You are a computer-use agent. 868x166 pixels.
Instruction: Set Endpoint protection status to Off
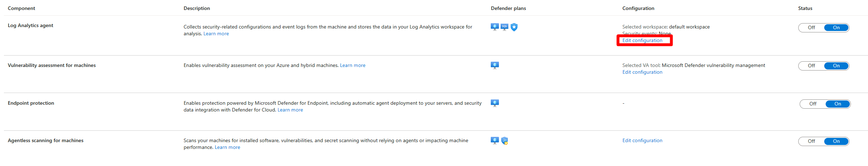click(x=812, y=104)
